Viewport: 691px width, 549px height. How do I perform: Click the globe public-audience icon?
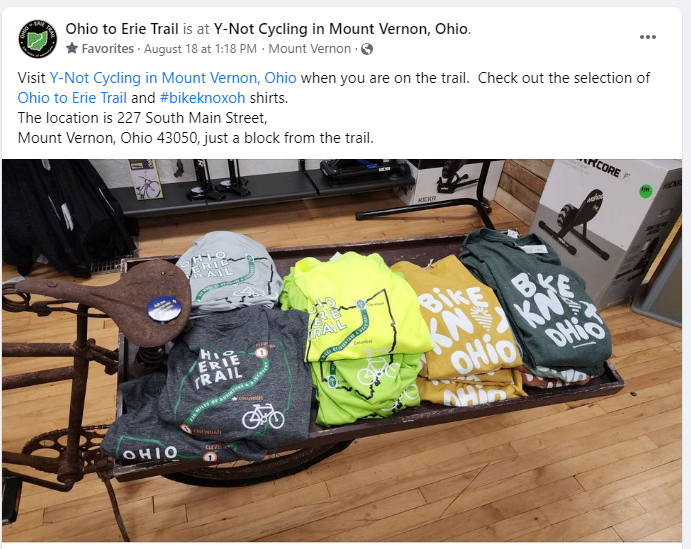tap(367, 49)
